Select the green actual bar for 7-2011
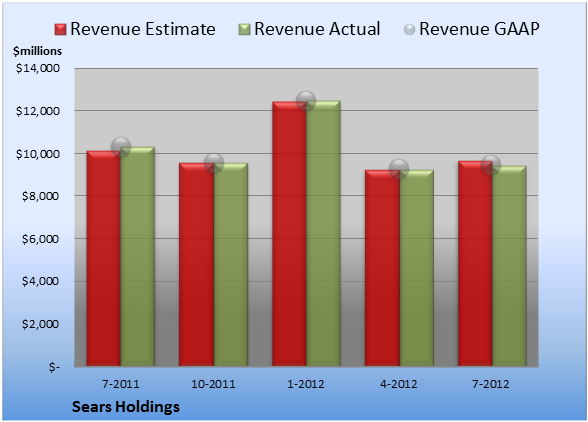 pyautogui.click(x=138, y=256)
